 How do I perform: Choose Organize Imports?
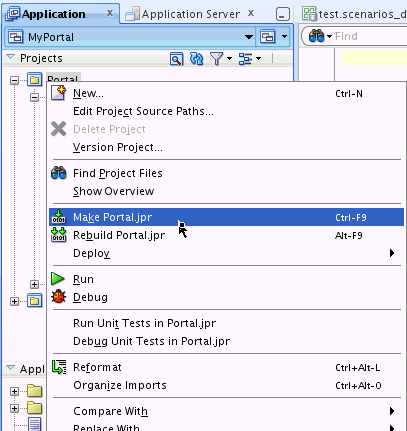(226, 385)
